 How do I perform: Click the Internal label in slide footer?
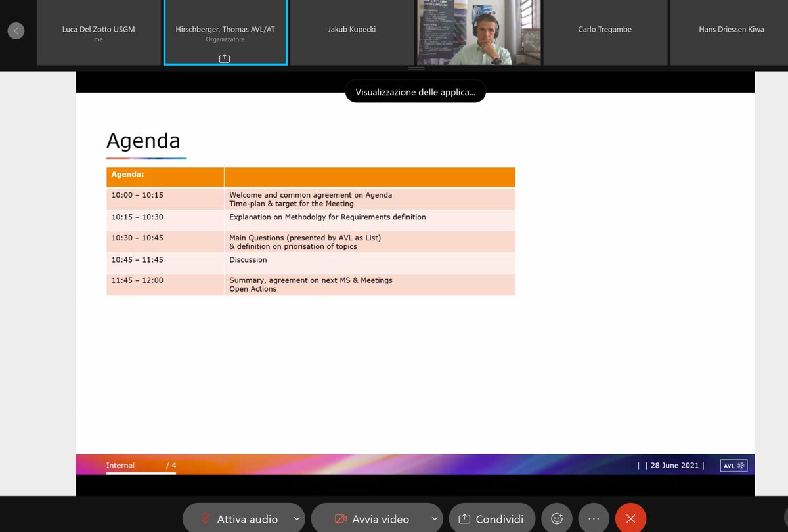click(x=120, y=466)
